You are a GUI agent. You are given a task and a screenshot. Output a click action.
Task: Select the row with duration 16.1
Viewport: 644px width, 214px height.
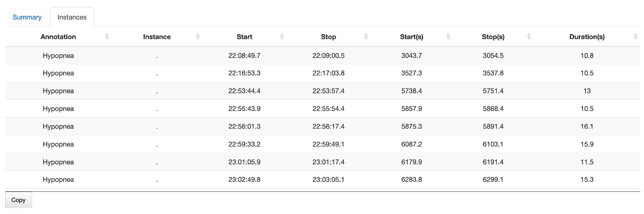tap(587, 127)
